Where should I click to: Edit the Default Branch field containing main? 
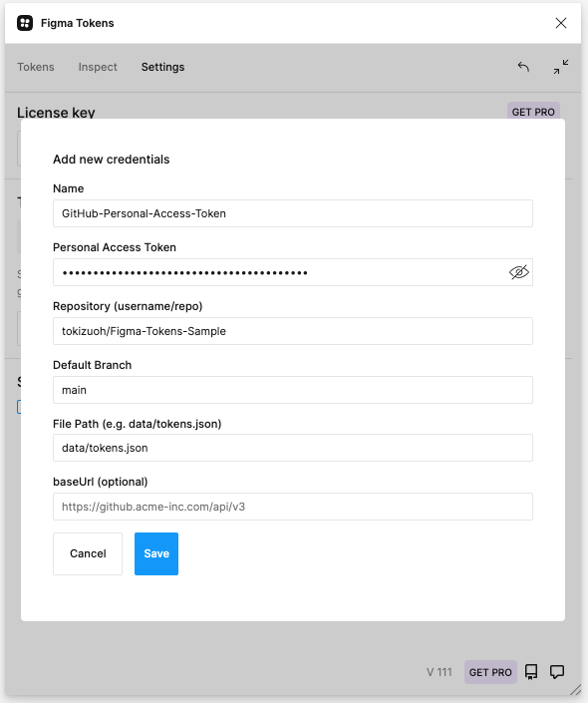pyautogui.click(x=293, y=390)
